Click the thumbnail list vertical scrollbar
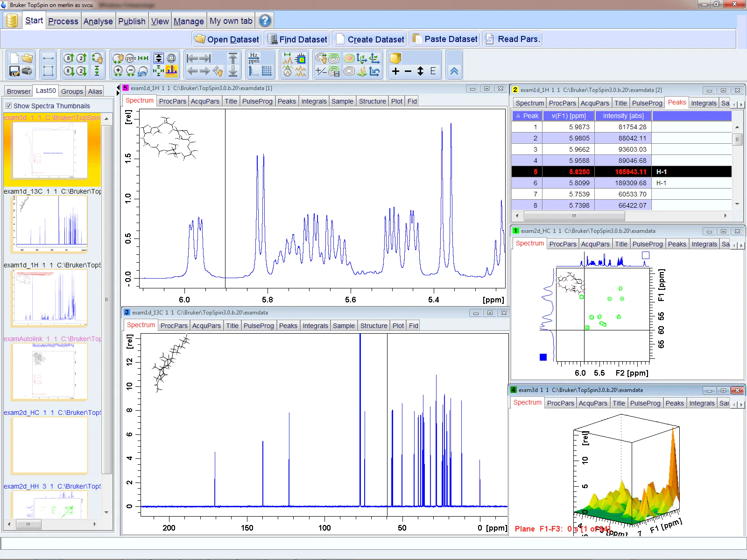The image size is (747, 560). point(106,299)
